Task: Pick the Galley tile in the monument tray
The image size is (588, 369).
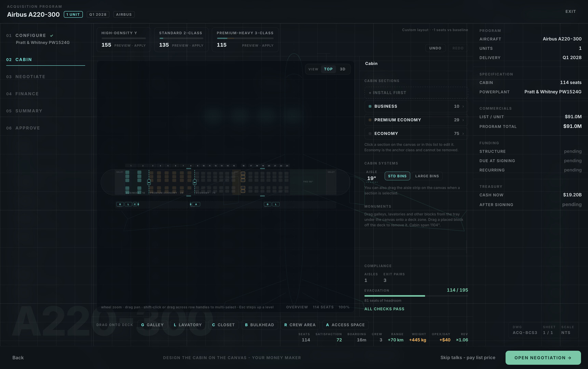Action: click(x=152, y=325)
